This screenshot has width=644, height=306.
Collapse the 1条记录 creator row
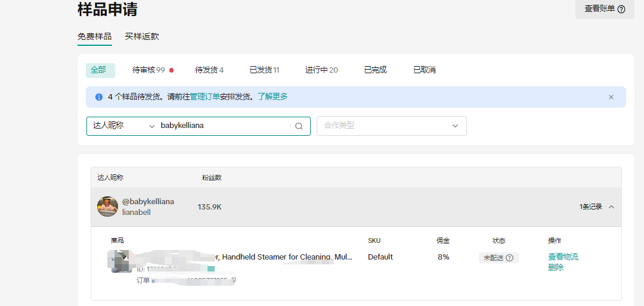coord(611,207)
